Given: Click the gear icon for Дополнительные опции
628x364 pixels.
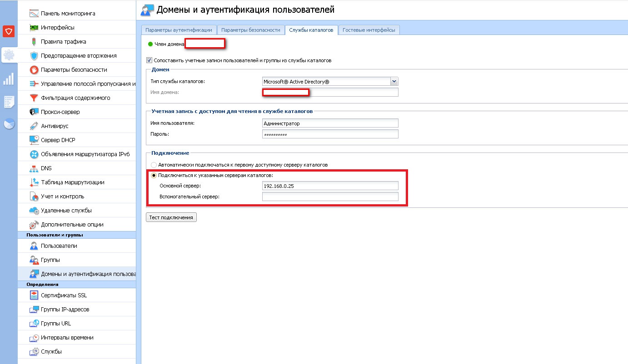Looking at the screenshot, I should [x=34, y=225].
